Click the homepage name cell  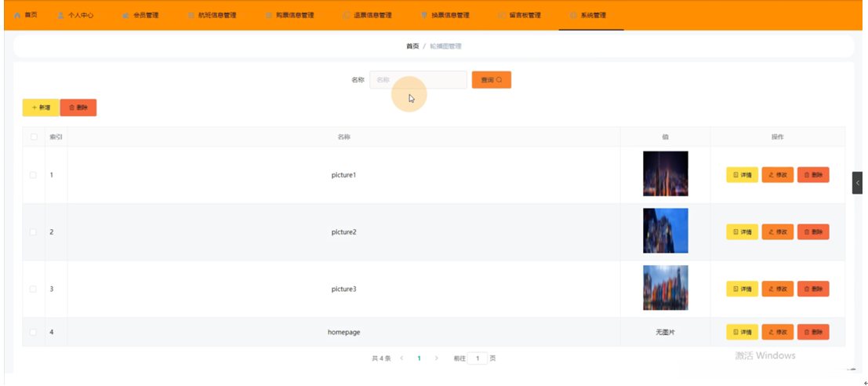343,333
